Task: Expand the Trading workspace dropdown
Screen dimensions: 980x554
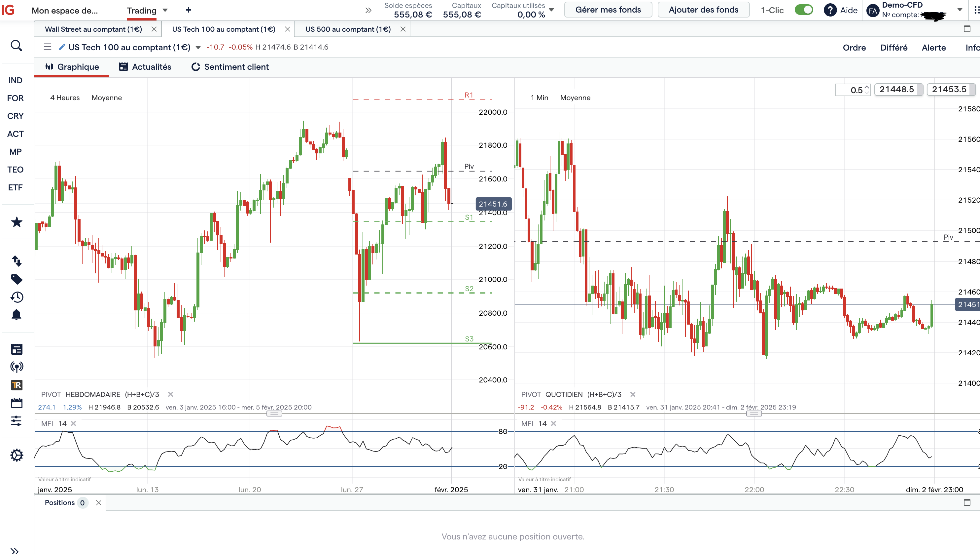Action: 165,10
